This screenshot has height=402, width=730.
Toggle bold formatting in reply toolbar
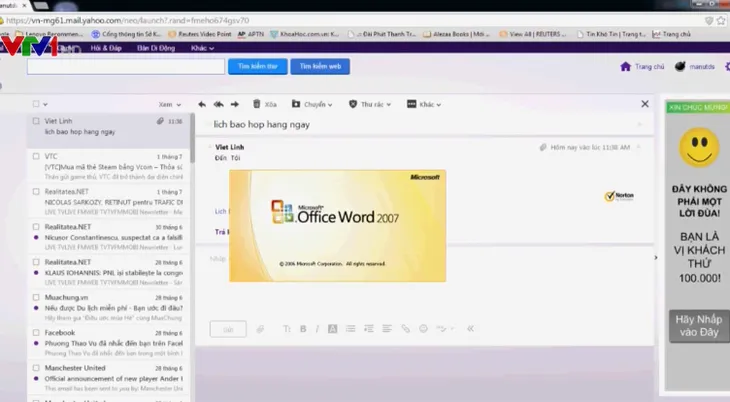(303, 329)
